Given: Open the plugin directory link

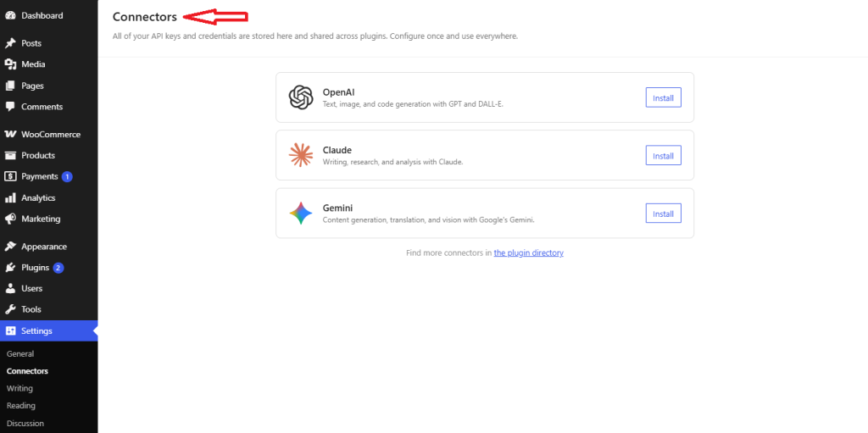Looking at the screenshot, I should coord(528,253).
